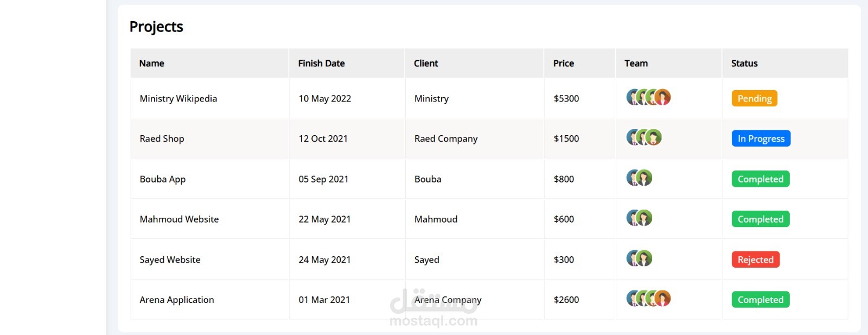
Task: Click the Name column header
Action: point(151,64)
